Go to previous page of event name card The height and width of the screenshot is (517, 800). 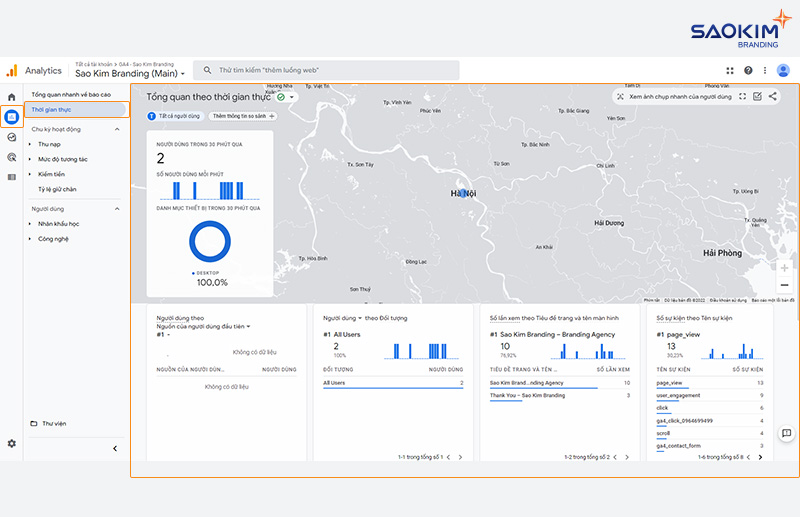(748, 457)
